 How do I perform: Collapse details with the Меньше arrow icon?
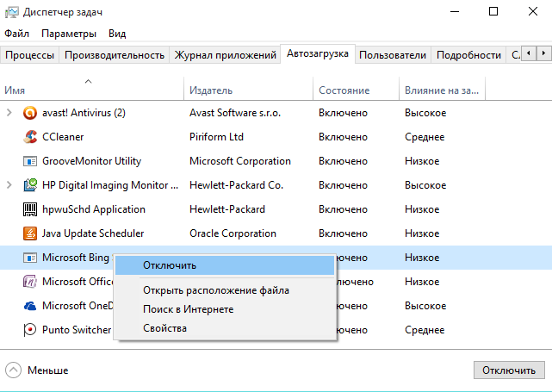click(x=13, y=370)
